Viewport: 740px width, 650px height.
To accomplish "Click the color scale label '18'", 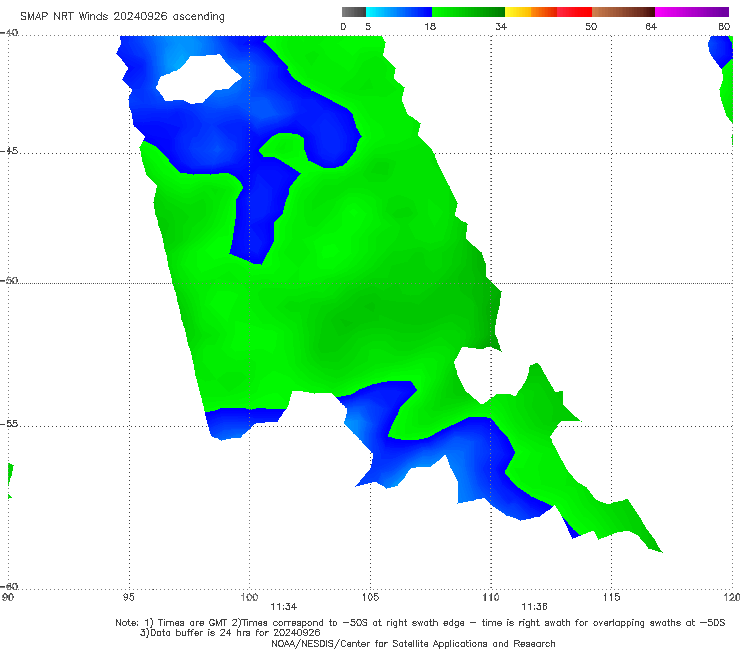I will 430,26.
